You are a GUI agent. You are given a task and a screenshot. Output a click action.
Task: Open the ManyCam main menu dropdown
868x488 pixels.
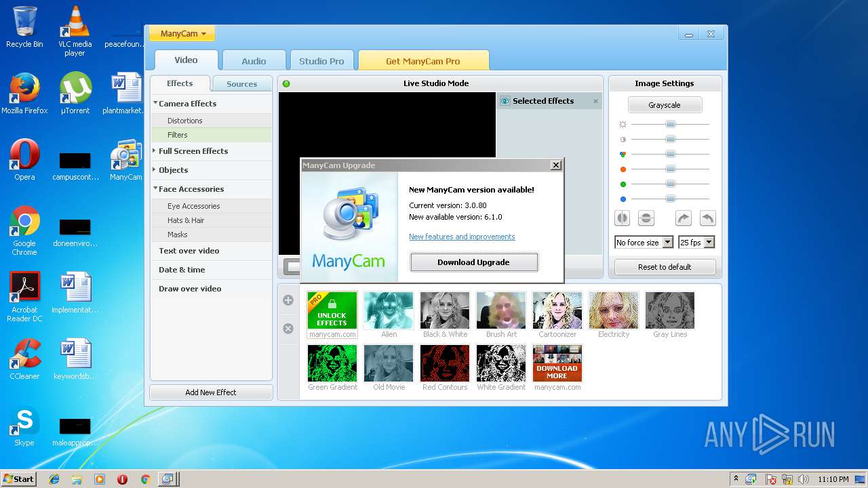(x=183, y=34)
